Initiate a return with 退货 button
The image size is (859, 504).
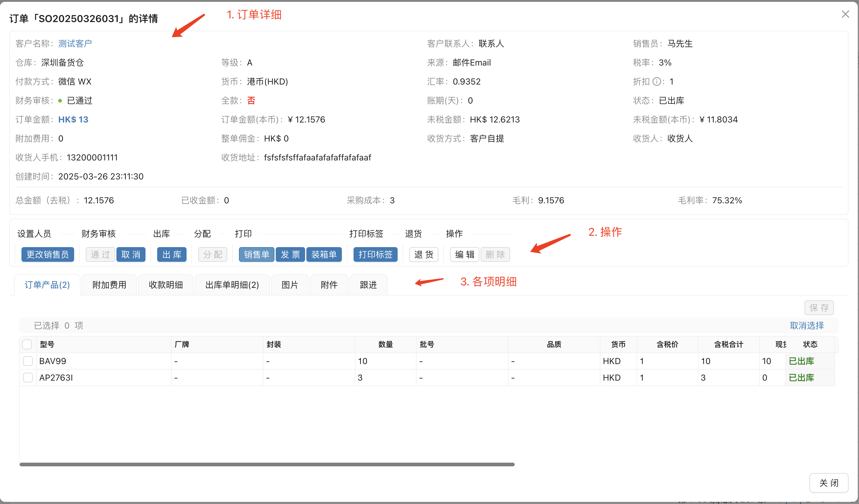(x=423, y=254)
